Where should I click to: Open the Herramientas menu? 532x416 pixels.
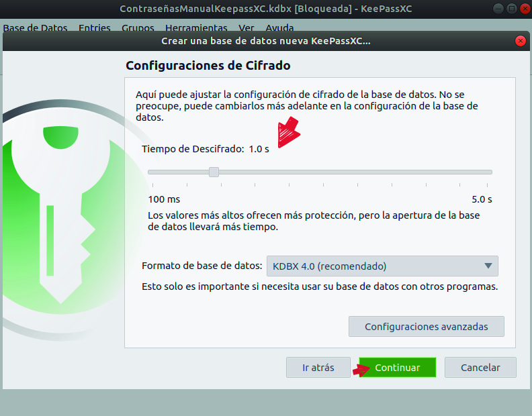196,28
